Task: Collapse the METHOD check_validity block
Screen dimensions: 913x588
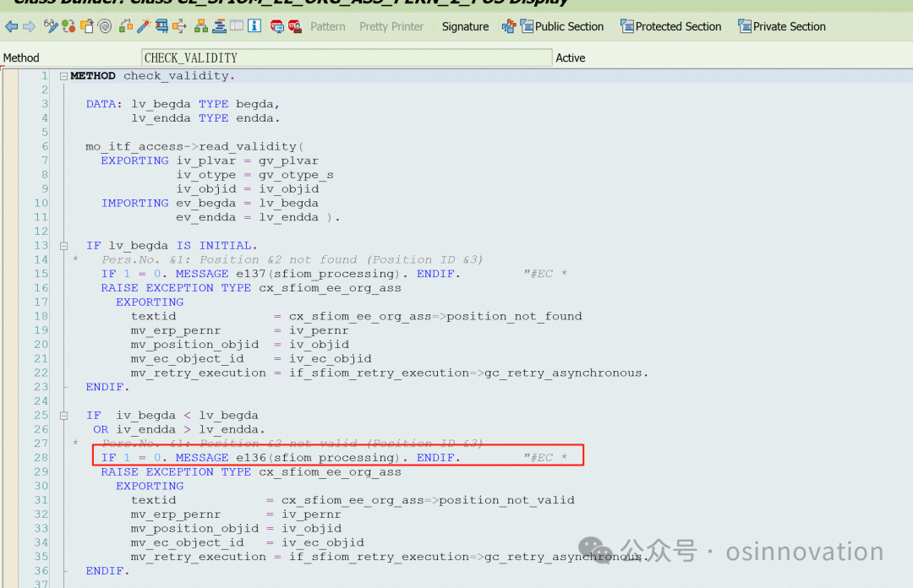Action: coord(63,76)
